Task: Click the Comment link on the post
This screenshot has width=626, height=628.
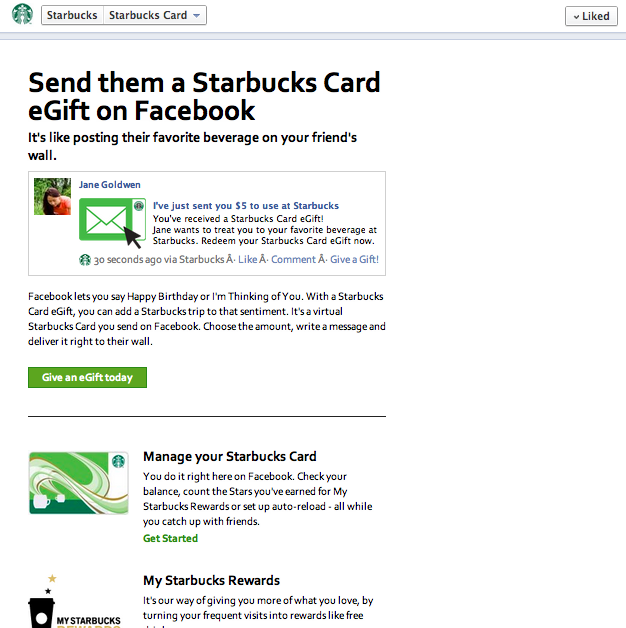Action: (x=293, y=260)
